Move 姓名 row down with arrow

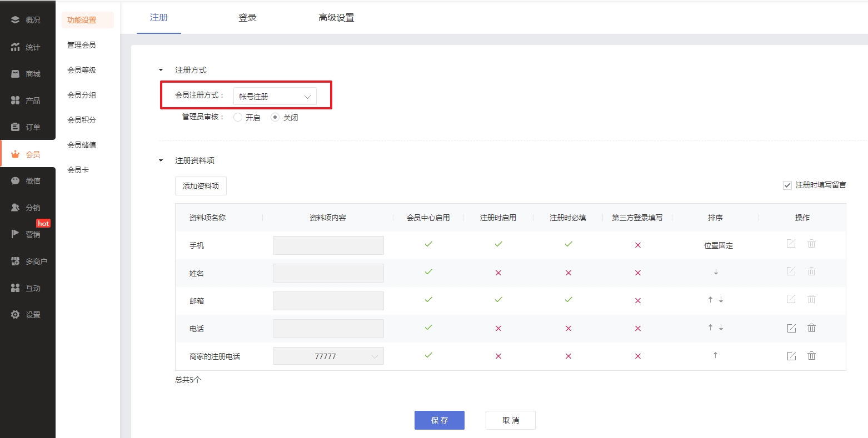point(716,272)
